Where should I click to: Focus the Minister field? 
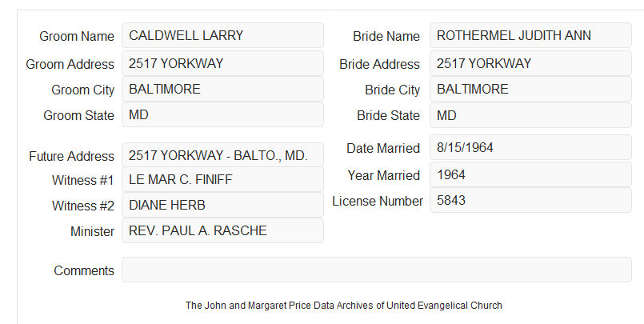[222, 230]
